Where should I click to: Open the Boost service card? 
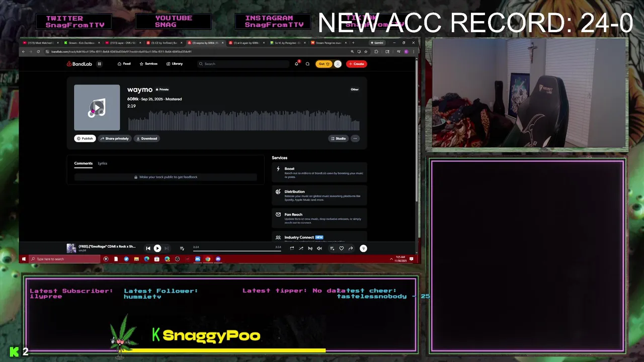pos(319,172)
